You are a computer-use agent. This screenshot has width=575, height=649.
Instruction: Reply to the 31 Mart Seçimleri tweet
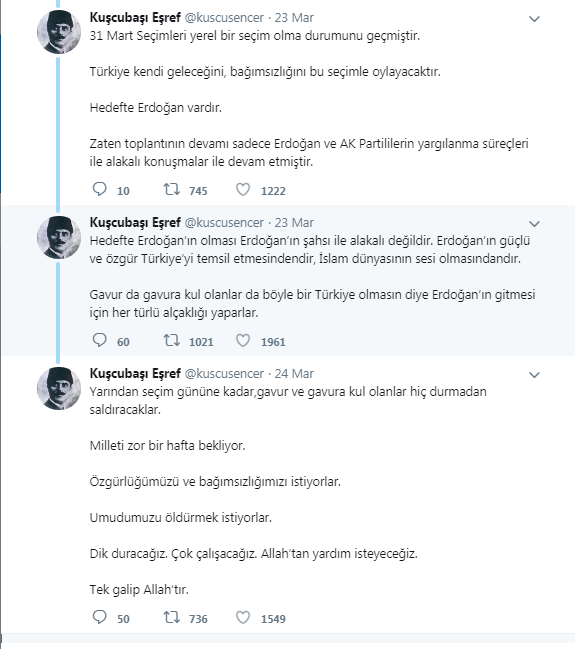(99, 189)
